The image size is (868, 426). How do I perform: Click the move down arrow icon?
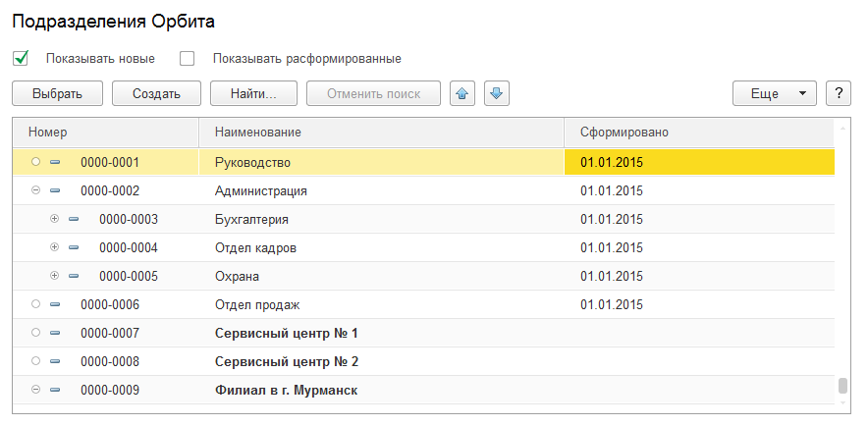[496, 93]
